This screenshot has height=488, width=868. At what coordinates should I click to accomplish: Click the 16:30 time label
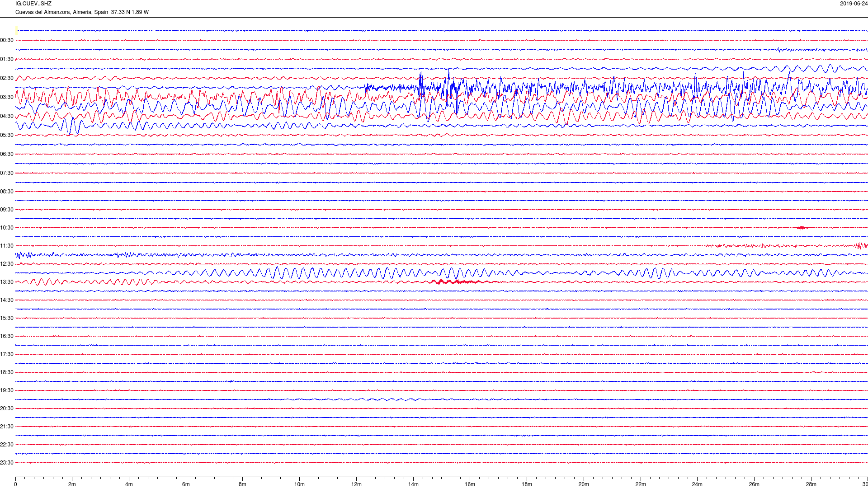(7, 336)
